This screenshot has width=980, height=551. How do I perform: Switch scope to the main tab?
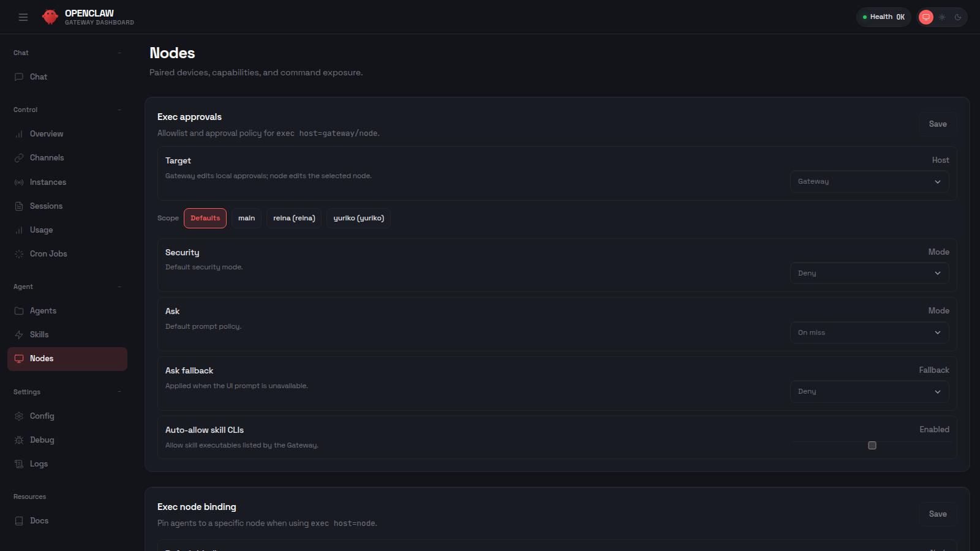point(246,218)
